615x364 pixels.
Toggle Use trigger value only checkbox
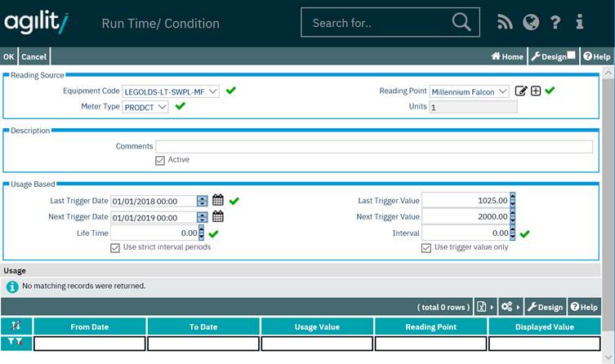[x=426, y=247]
